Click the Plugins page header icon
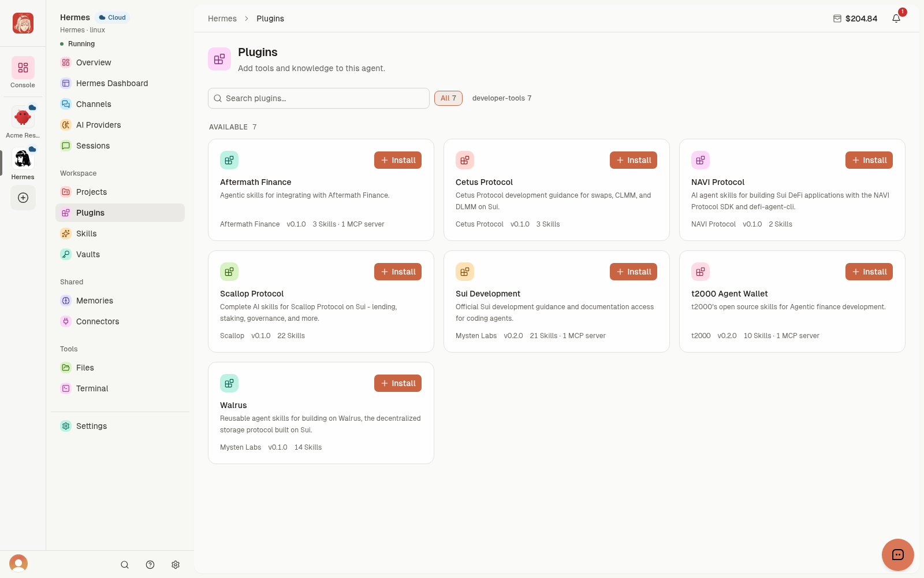Viewport: 924px width, 578px height. [219, 59]
